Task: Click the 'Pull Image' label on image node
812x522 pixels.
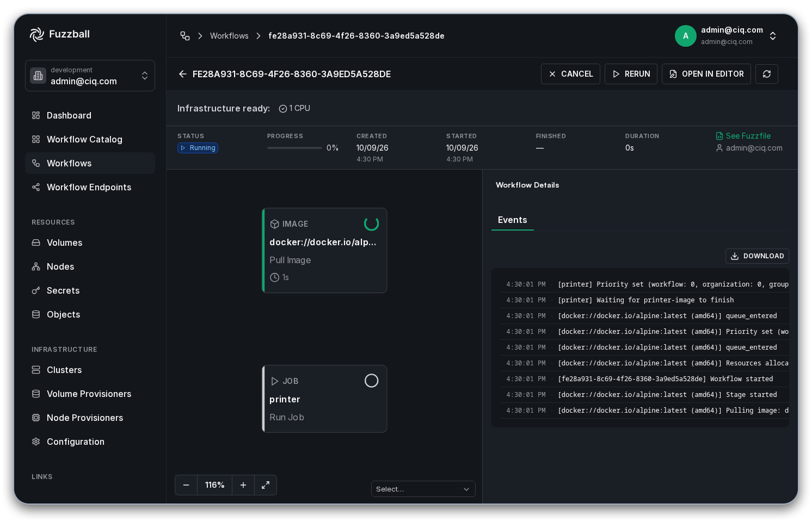Action: [290, 260]
